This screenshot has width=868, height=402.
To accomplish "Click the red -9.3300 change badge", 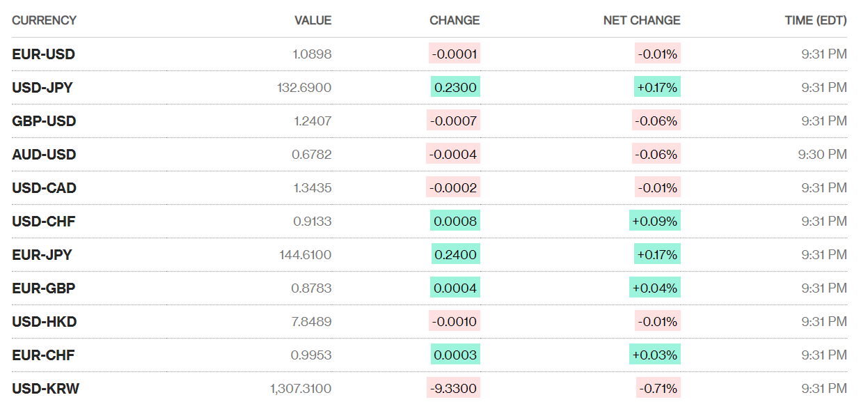I will [454, 389].
